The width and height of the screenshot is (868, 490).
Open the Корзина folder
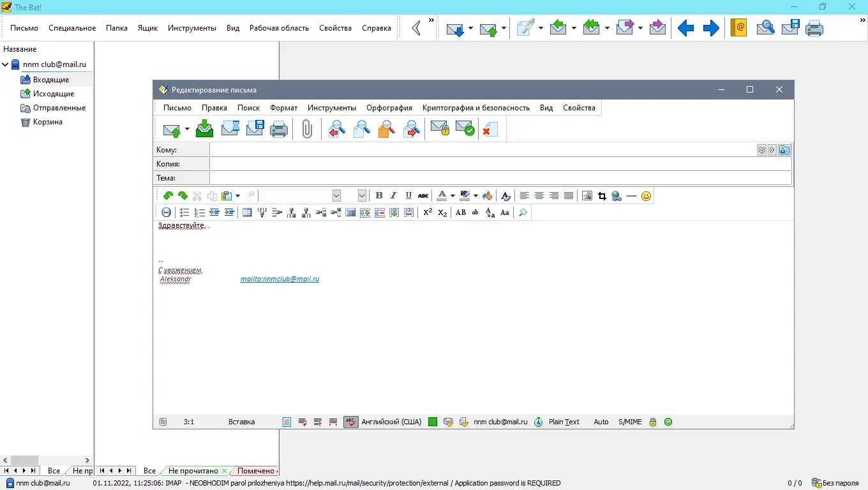point(48,122)
